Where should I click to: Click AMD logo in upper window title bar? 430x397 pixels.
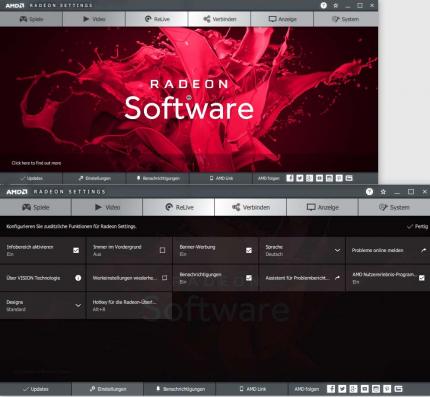click(x=14, y=6)
